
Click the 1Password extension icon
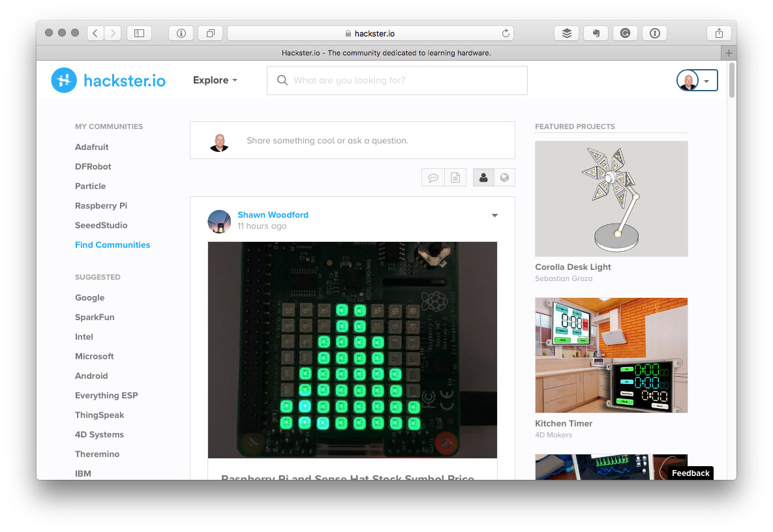pyautogui.click(x=655, y=33)
